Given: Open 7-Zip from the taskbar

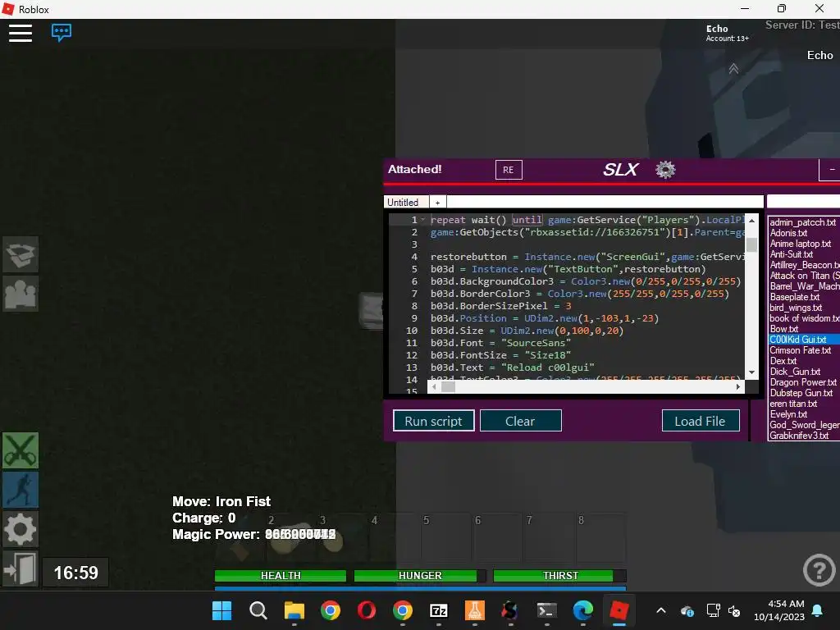Looking at the screenshot, I should (439, 610).
